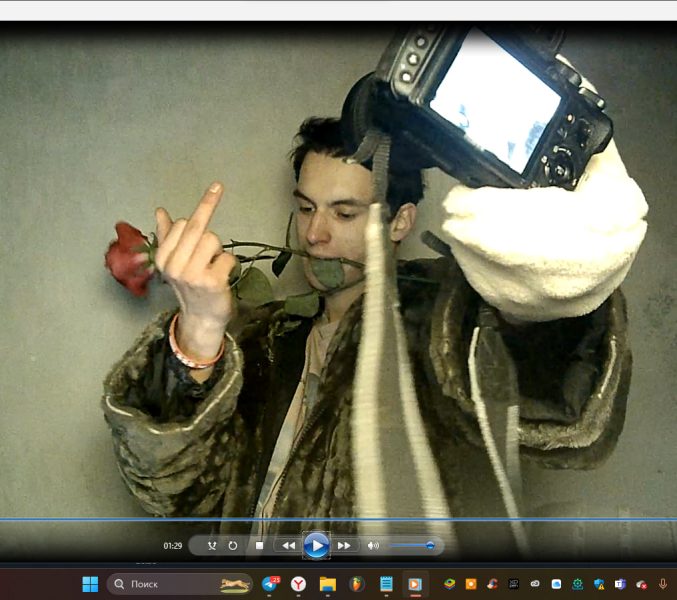Open Telegram from the taskbar
The image size is (677, 600).
tap(270, 584)
